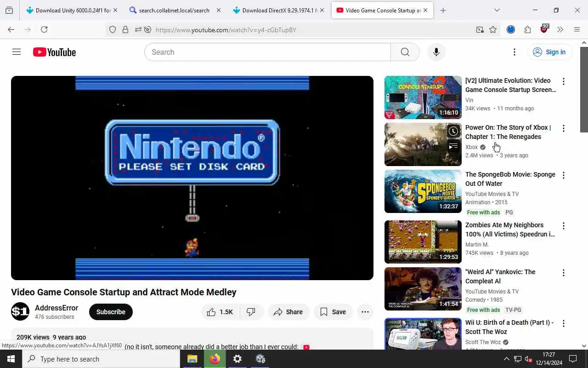The image size is (588, 368).
Task: Open options for SpongeBob Movie video
Action: (x=564, y=175)
